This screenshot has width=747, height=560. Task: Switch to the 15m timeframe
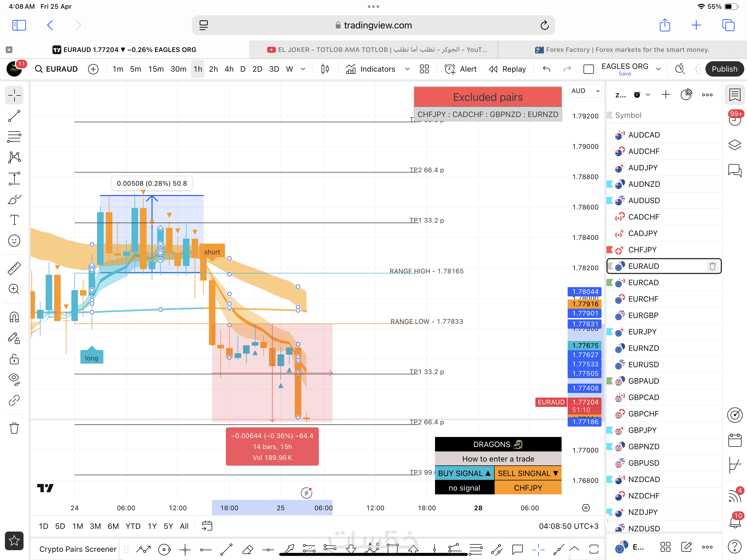156,69
